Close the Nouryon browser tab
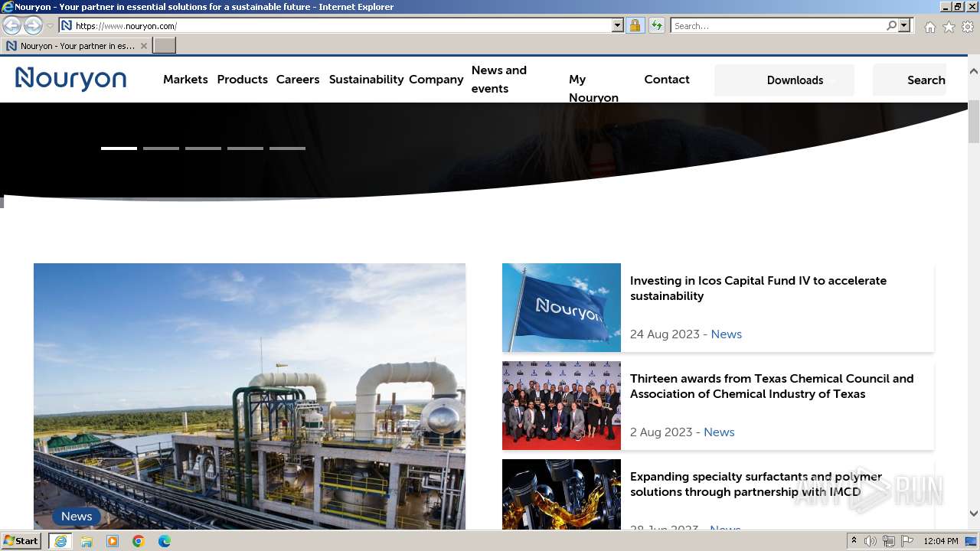Image resolution: width=980 pixels, height=551 pixels. [143, 46]
